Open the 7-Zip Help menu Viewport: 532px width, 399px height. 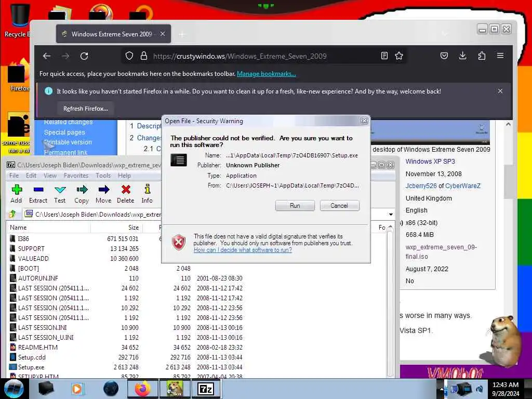click(x=124, y=176)
